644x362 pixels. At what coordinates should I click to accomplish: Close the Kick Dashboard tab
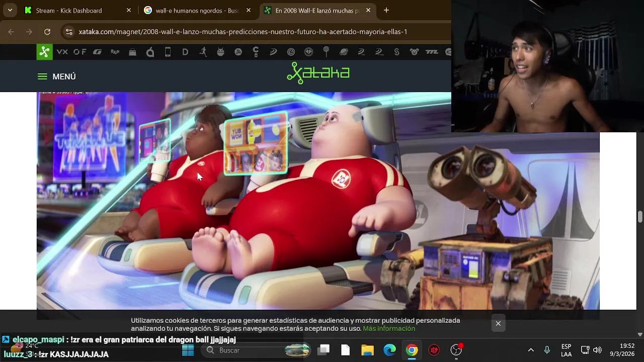129,10
